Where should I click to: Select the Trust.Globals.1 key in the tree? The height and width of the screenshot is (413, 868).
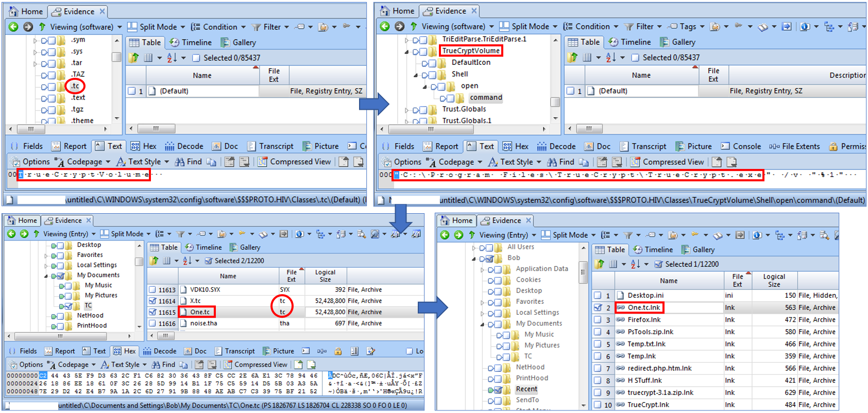click(x=466, y=121)
